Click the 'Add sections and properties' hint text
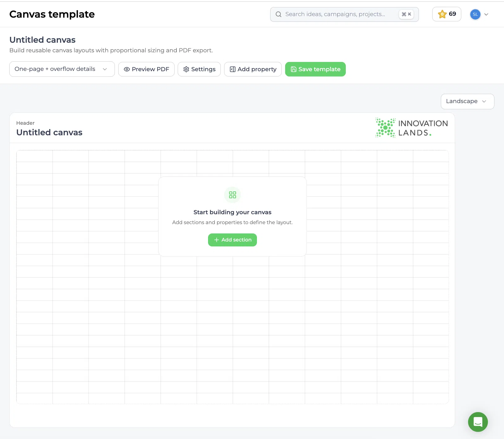 pyautogui.click(x=232, y=222)
